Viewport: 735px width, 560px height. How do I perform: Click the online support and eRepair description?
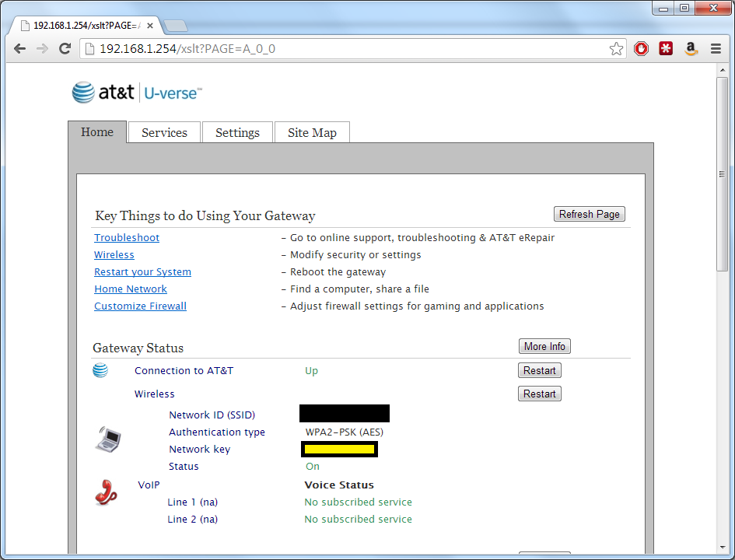pos(422,238)
